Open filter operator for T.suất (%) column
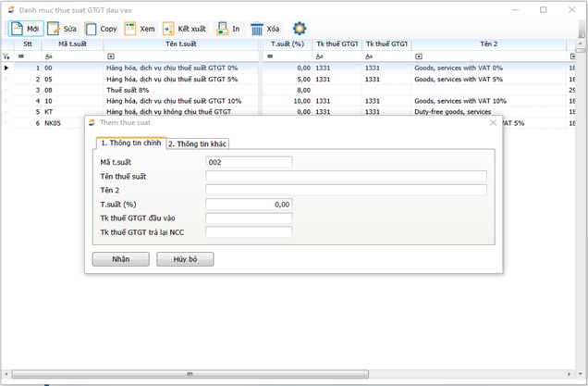This screenshot has height=386, width=588. click(x=271, y=56)
